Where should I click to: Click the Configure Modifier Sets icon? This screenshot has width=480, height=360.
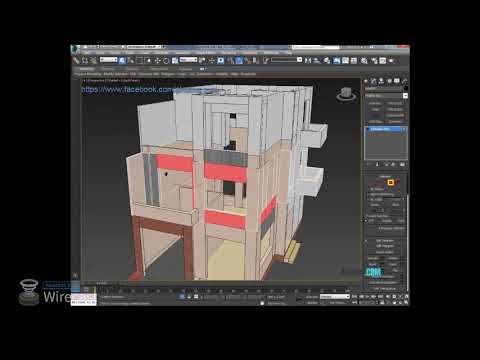402,164
